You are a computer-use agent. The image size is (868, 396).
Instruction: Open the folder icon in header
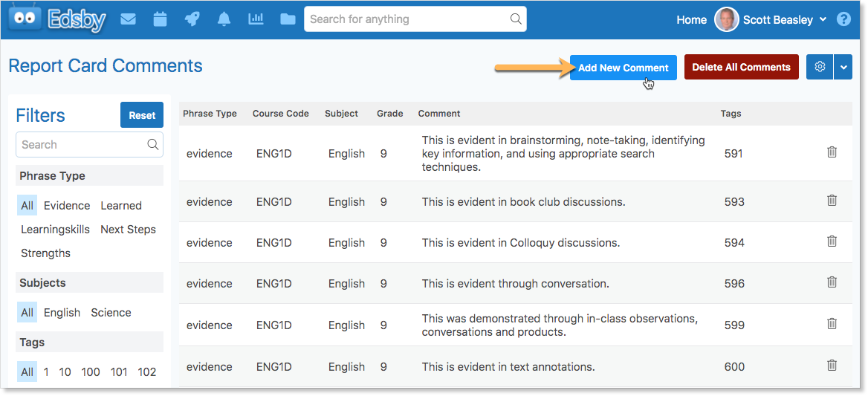point(288,19)
